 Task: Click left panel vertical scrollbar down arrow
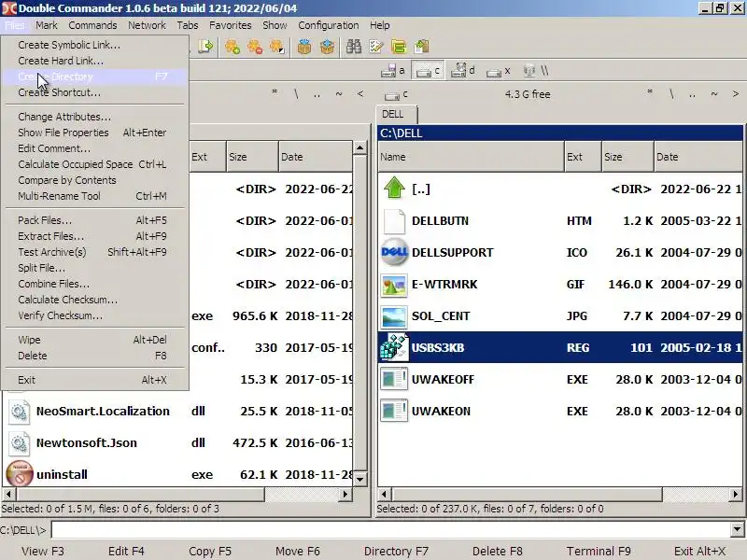[x=360, y=479]
